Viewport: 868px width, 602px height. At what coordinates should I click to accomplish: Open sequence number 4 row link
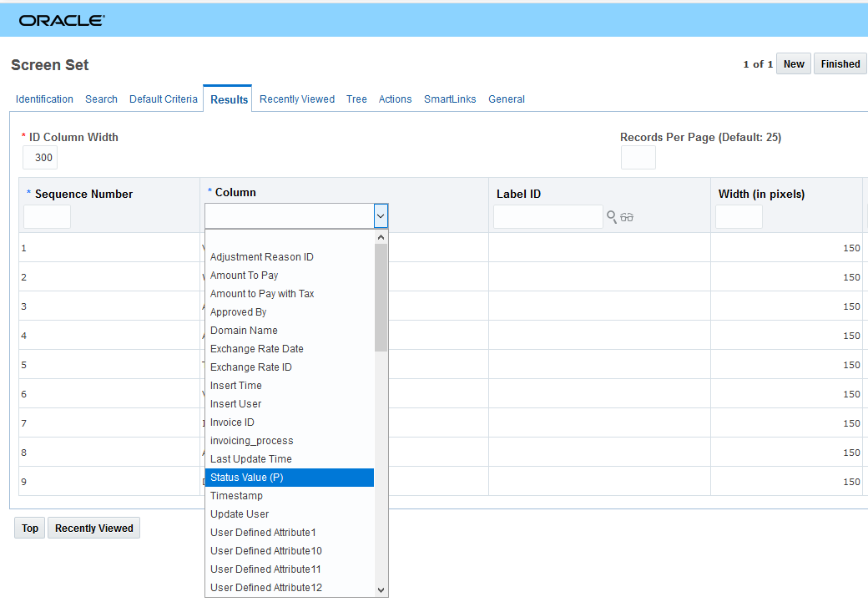(x=24, y=336)
